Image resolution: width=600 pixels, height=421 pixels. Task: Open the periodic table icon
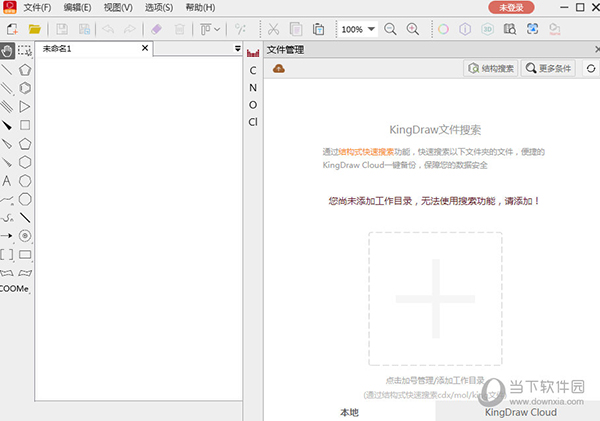click(x=253, y=53)
